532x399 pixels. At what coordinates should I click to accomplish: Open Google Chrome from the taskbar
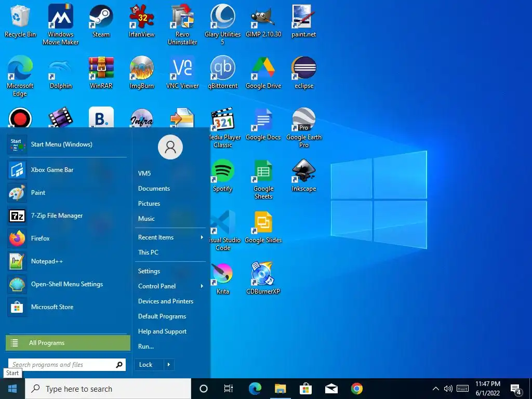pos(356,389)
